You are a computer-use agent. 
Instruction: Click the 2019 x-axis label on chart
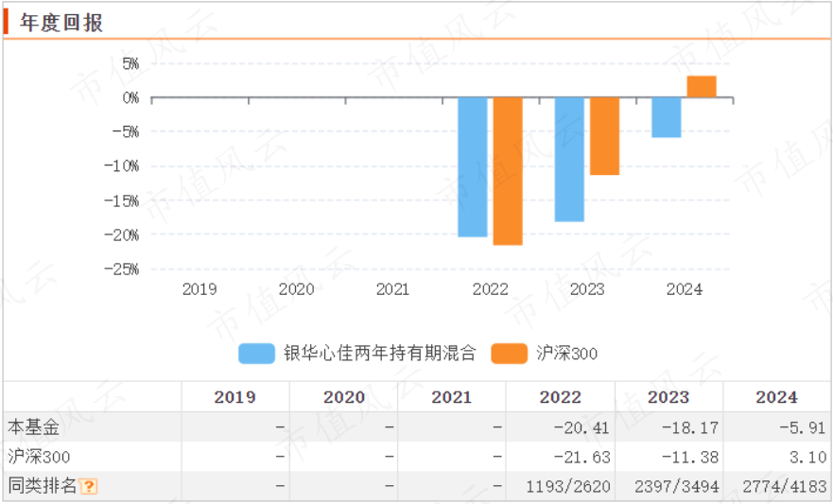[x=200, y=289]
